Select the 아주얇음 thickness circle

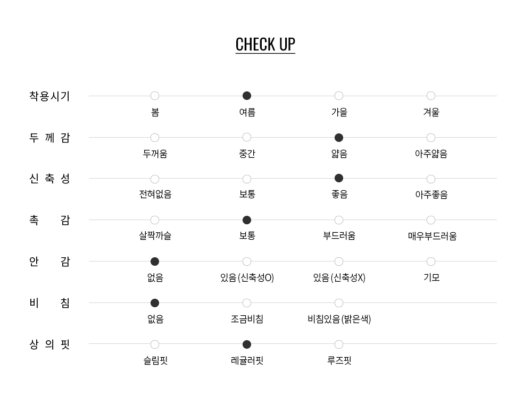431,138
